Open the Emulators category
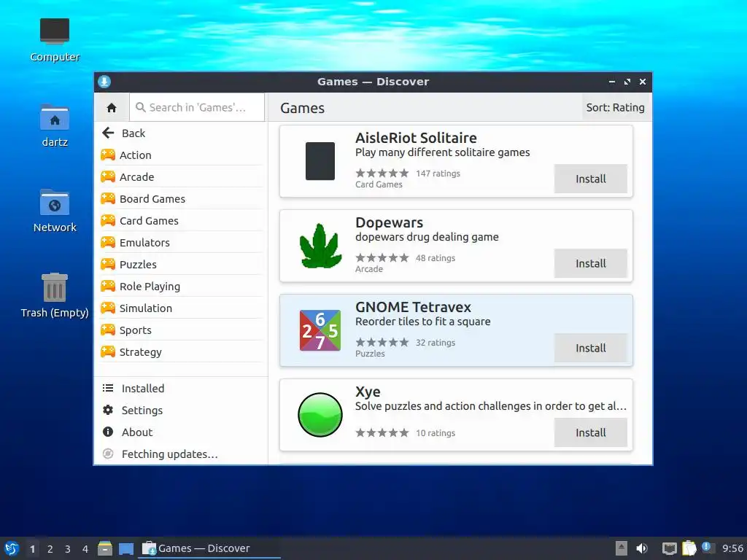The width and height of the screenshot is (747, 560). [182, 243]
